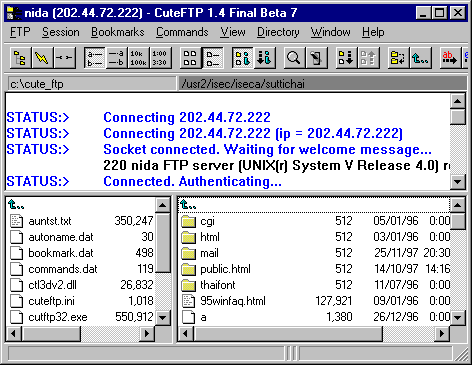Select the commands.dat file icon
Viewport: 472px width, 365px height.
point(16,269)
